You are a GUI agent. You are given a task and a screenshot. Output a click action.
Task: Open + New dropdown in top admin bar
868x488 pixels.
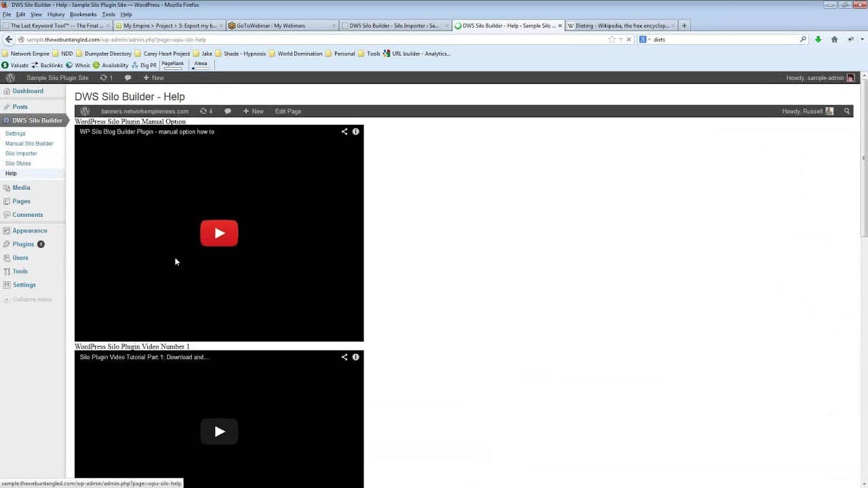coord(153,78)
